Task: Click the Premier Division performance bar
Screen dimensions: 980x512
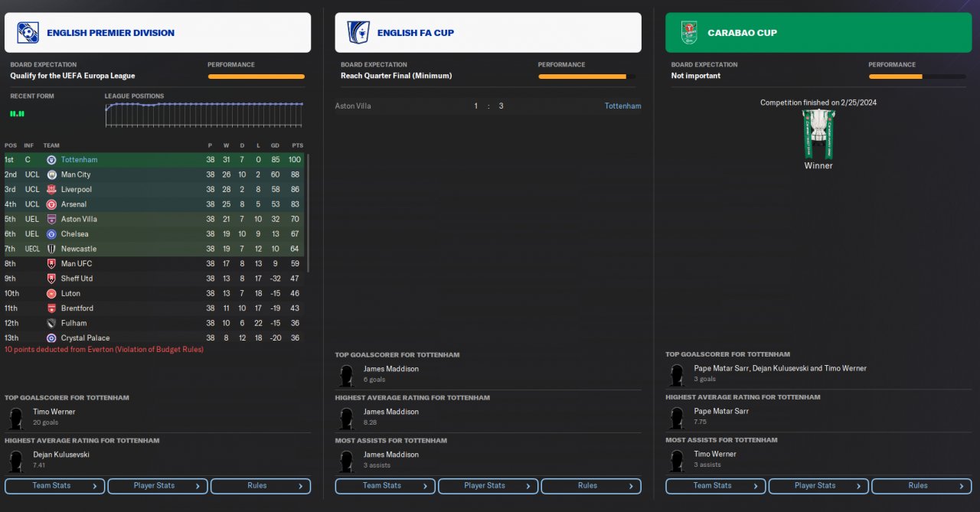Action: (256, 77)
